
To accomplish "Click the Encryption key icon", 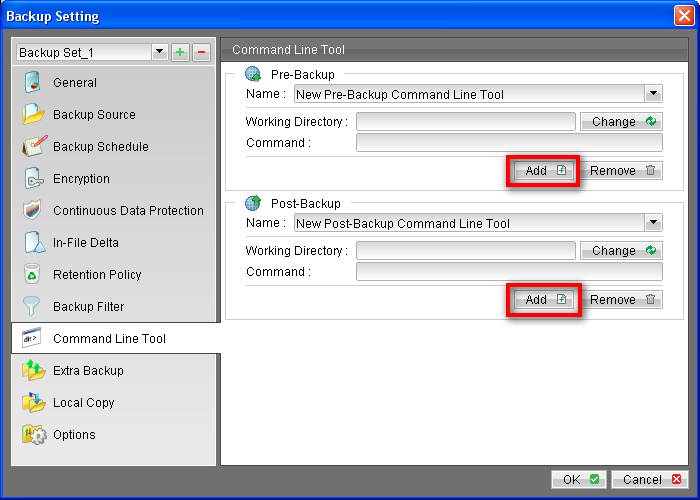I will point(33,179).
